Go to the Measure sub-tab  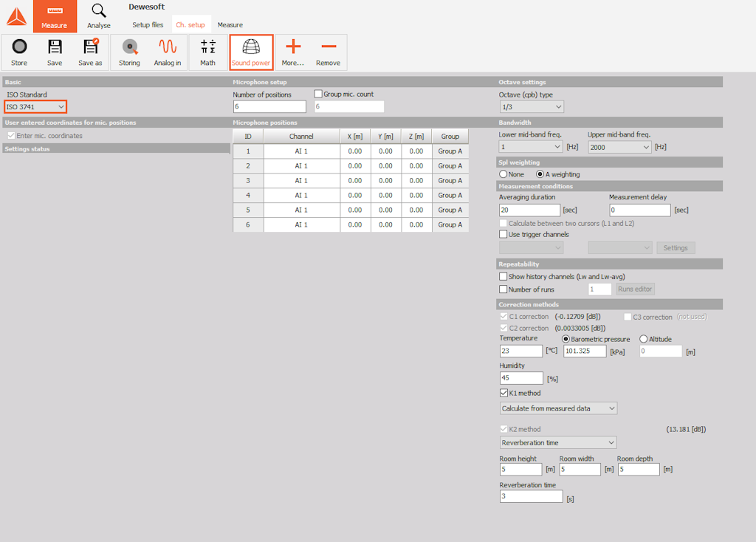click(230, 24)
